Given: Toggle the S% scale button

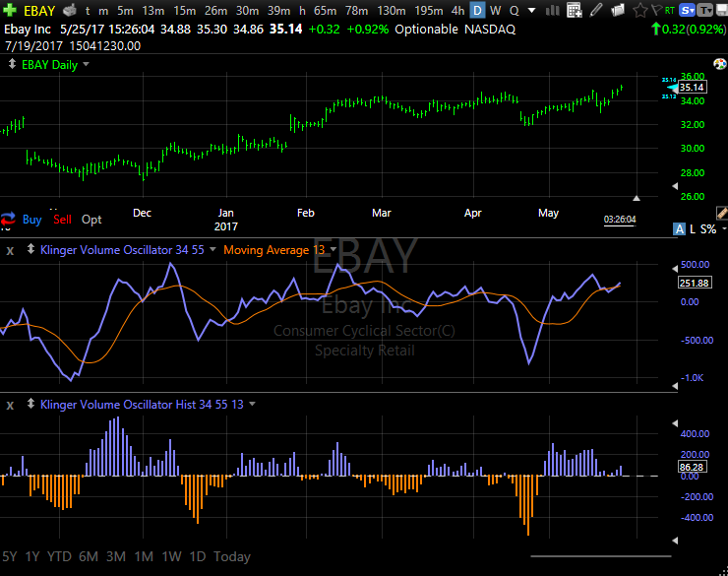Looking at the screenshot, I should point(708,228).
